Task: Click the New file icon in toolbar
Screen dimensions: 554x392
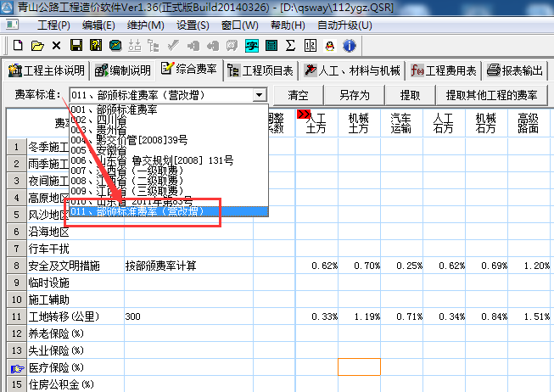Action: click(17, 45)
